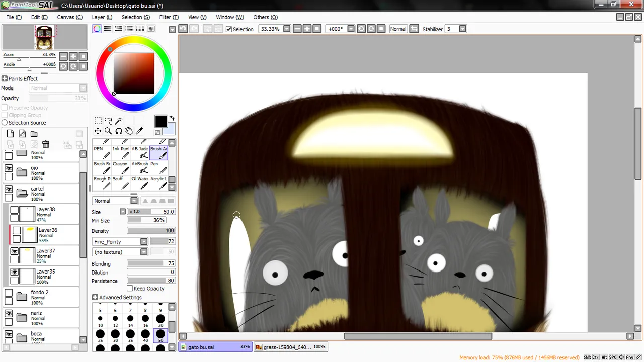Viewport: 644px width, 362px height.
Task: Select the fondo 2 layer folder
Action: [x=41, y=297]
